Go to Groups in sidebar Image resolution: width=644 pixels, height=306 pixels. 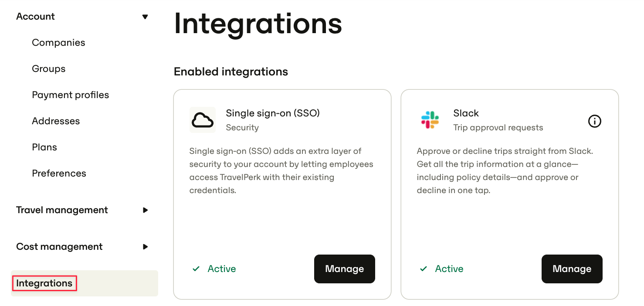pyautogui.click(x=49, y=69)
